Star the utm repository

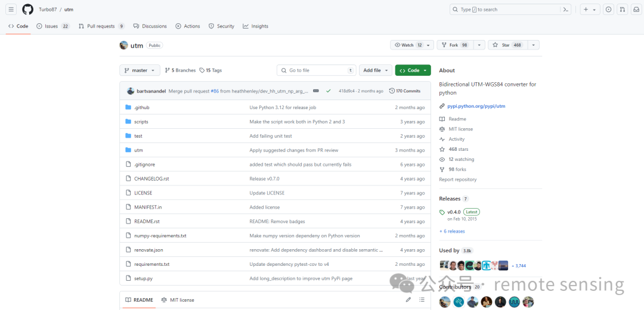point(507,45)
